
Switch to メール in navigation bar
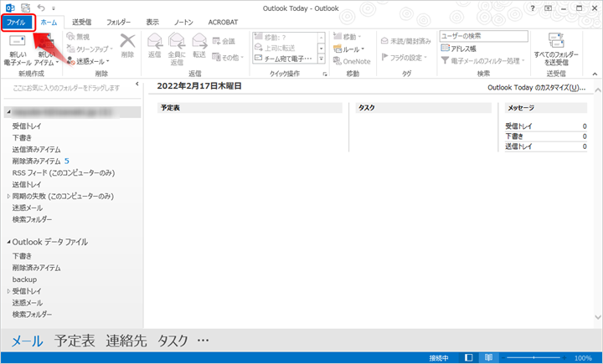tap(28, 341)
